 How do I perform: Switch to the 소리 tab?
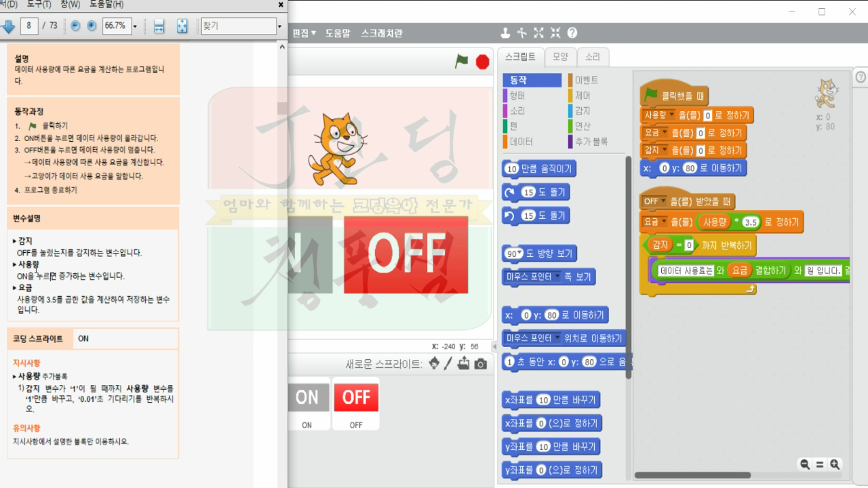click(593, 57)
